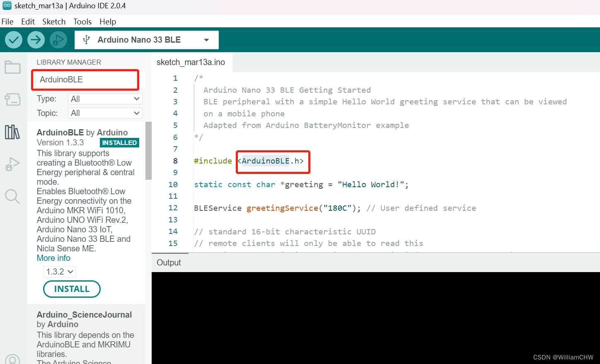This screenshot has width=600, height=364.
Task: Open the 1.3.2 version selector dropdown
Action: 60,272
